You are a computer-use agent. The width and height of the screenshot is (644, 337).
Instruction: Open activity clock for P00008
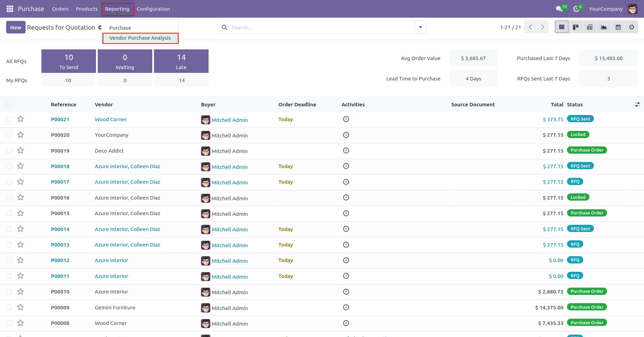(346, 323)
